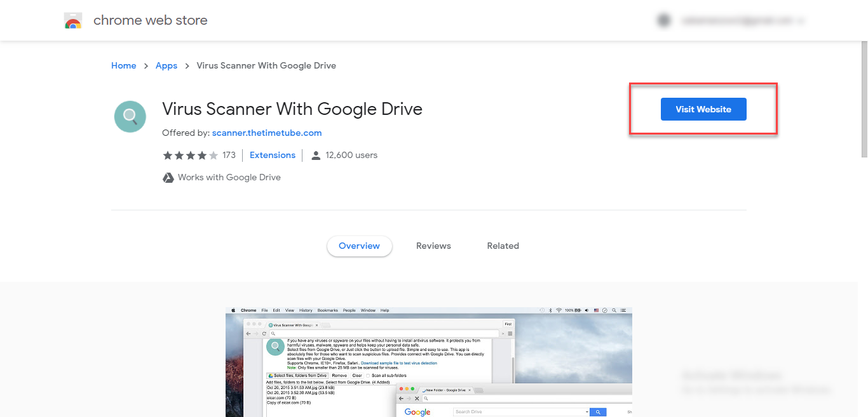Click the "173" ratings count
This screenshot has height=417, width=868.
229,155
